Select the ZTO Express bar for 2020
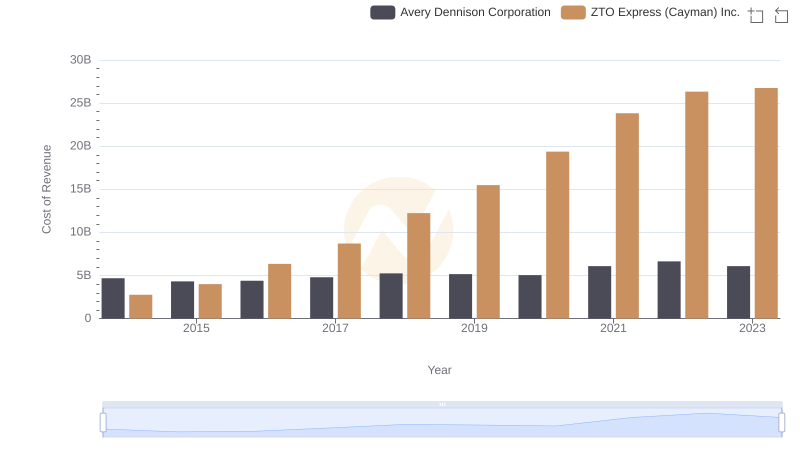Screen dimensions: 800x461 coord(558,235)
